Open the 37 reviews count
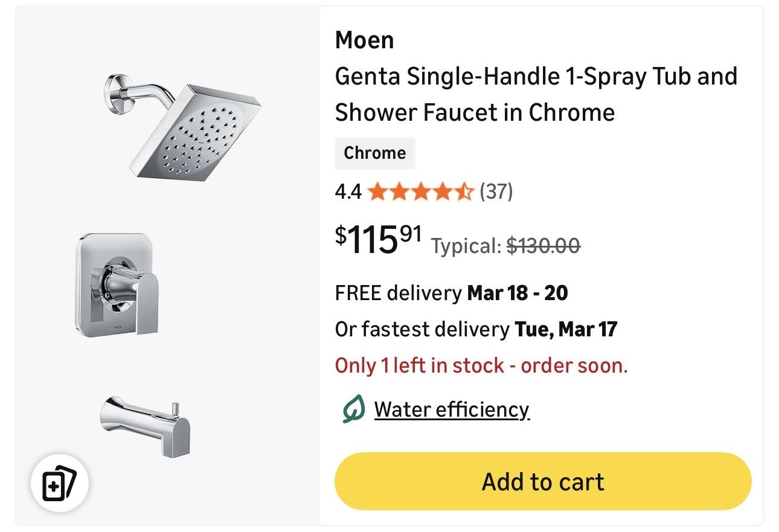The width and height of the screenshot is (779, 532). [x=496, y=192]
